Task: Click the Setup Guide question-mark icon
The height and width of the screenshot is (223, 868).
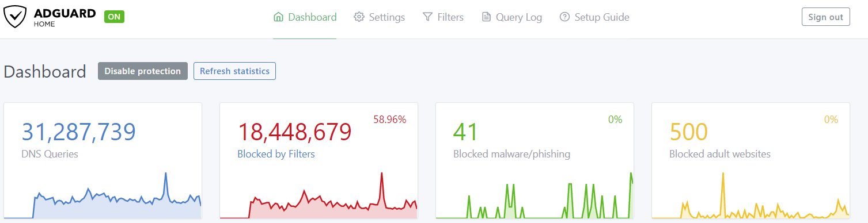Action: [x=564, y=17]
